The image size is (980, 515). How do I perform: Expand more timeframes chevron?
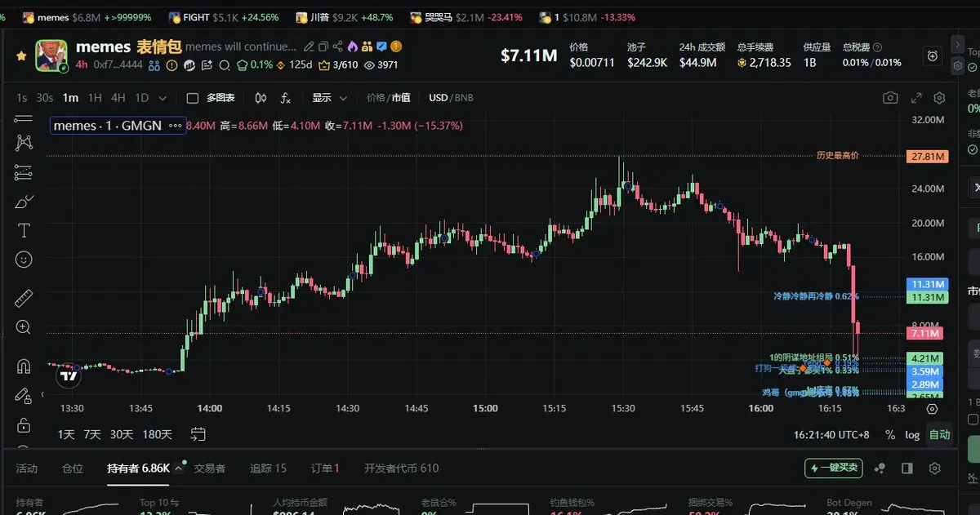(x=163, y=98)
